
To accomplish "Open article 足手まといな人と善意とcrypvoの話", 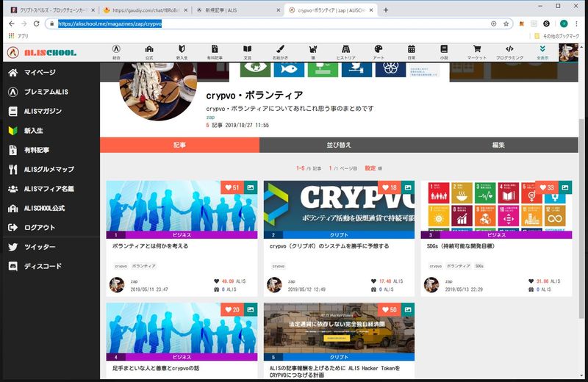I will click(x=156, y=369).
